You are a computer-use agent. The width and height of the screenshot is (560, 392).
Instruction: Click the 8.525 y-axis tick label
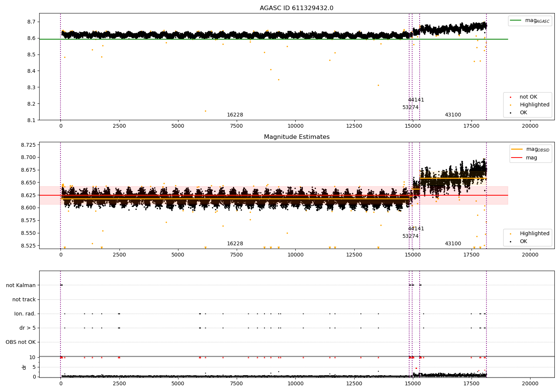28,246
